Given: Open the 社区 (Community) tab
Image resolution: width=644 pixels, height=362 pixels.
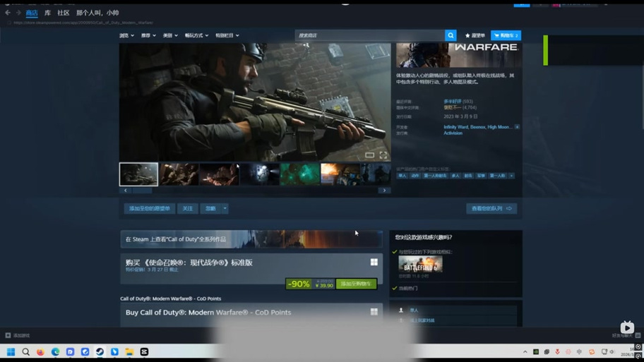Looking at the screenshot, I should (64, 13).
